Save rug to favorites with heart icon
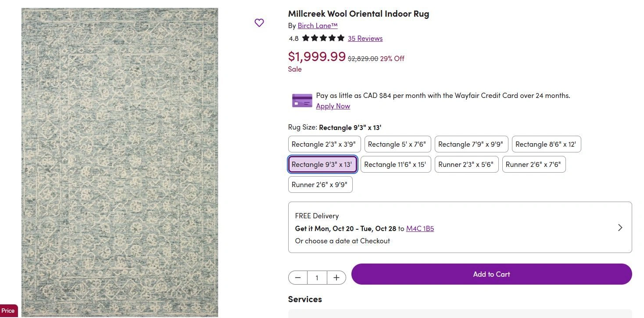Screen dimensions: 644x318 [259, 23]
